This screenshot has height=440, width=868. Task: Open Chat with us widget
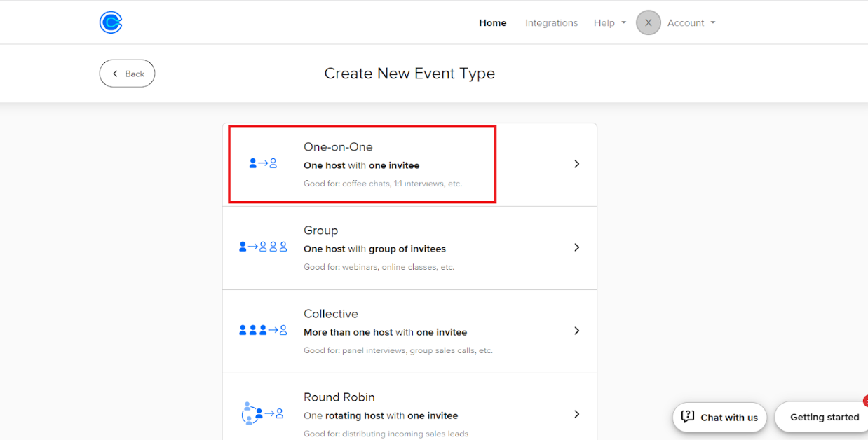[x=720, y=417]
